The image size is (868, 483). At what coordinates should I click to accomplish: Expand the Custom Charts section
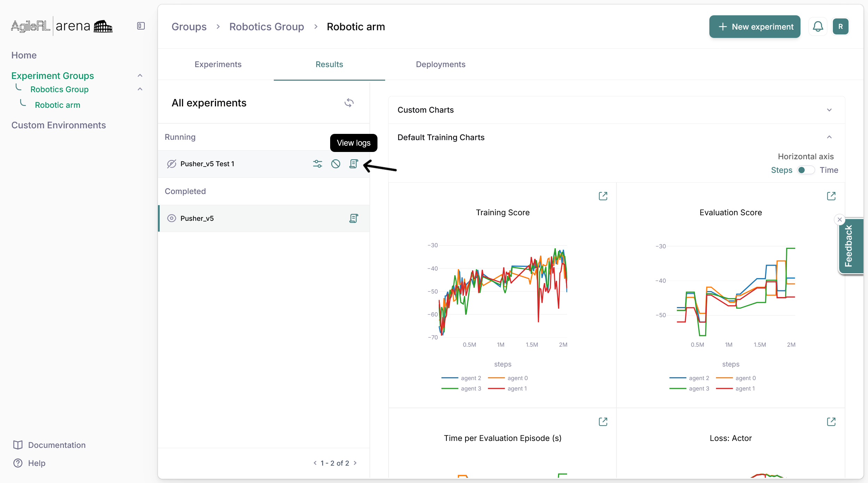point(829,110)
